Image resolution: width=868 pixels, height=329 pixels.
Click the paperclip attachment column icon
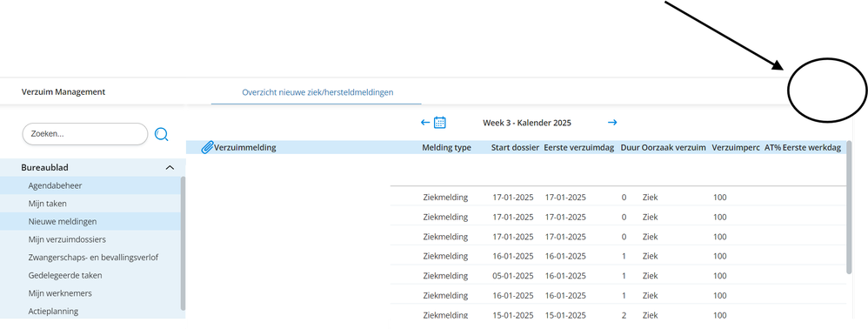pyautogui.click(x=207, y=147)
